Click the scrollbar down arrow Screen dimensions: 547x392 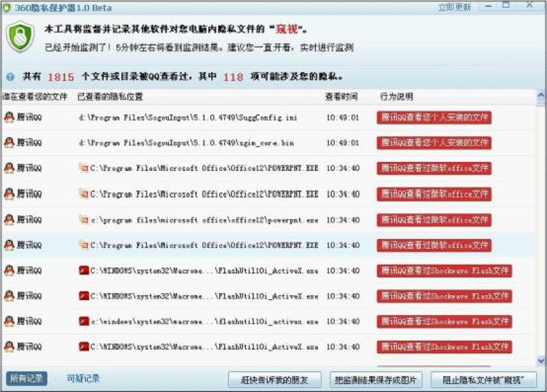[x=541, y=360]
